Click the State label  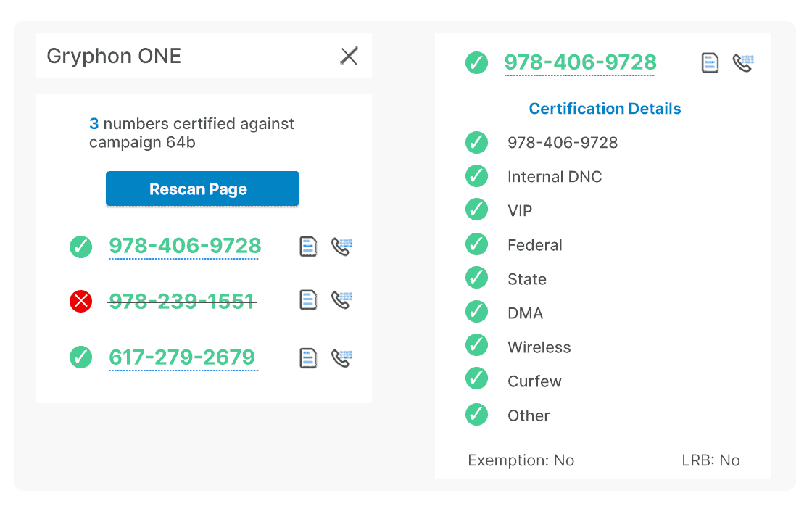(x=527, y=280)
